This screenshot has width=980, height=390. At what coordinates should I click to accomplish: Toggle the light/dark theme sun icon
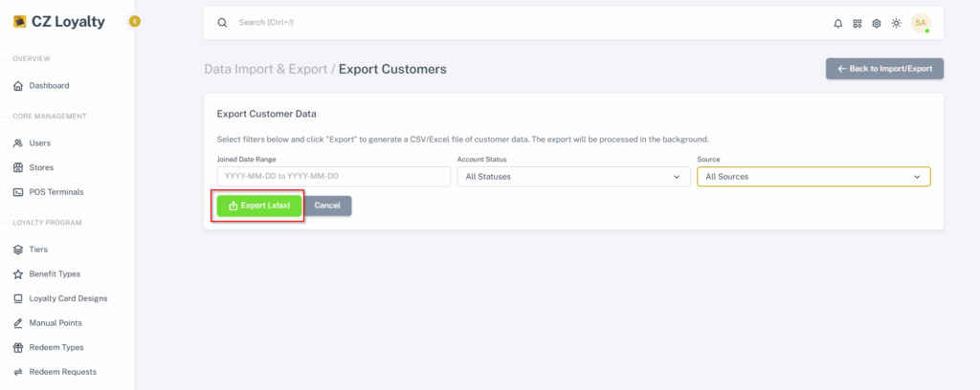896,23
